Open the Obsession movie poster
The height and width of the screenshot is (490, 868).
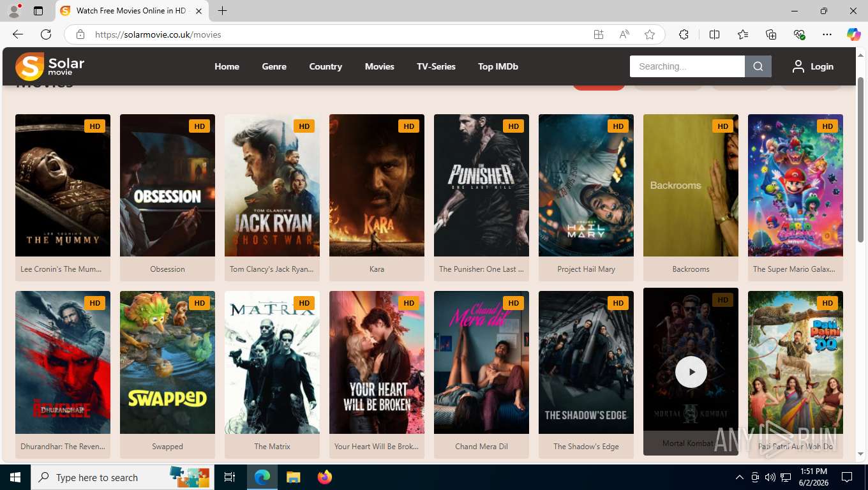pos(167,185)
